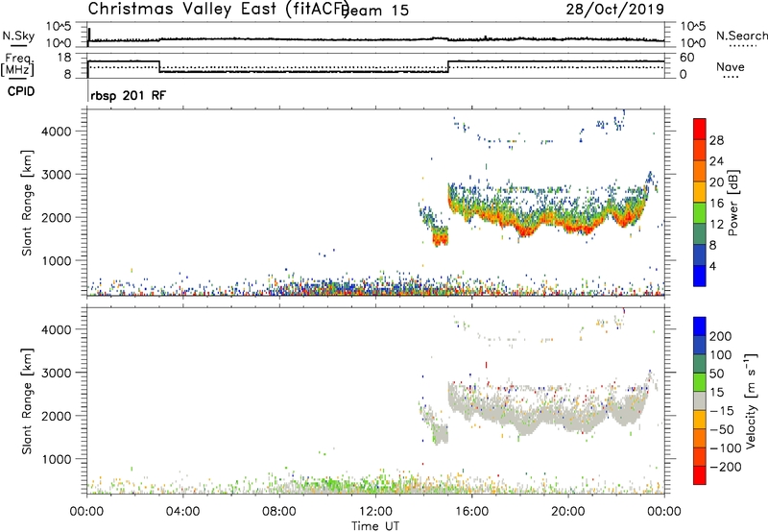This screenshot has width=768, height=532.
Task: Click the dotted line sample under N.Search
Action: [x=743, y=46]
